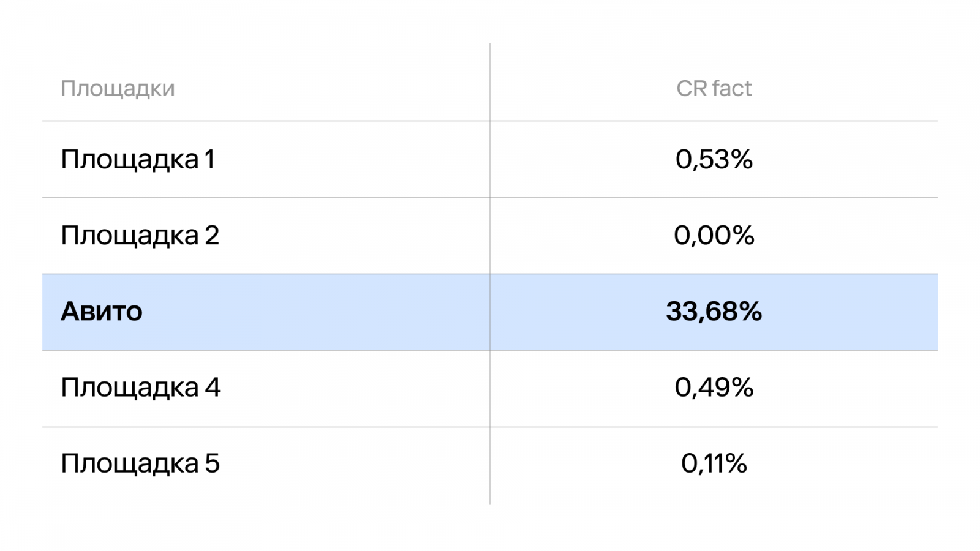Image resolution: width=980 pixels, height=551 pixels.
Task: Click the 0,00% value cell
Action: [714, 235]
